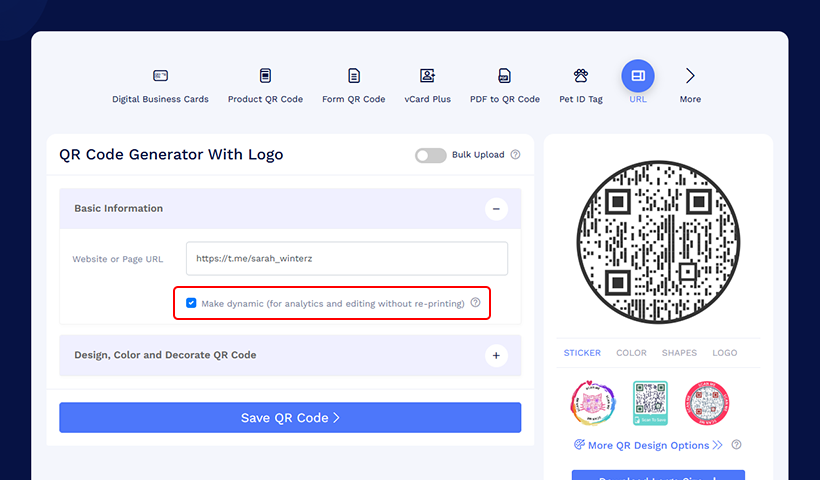Click the More label
This screenshot has height=480, width=820.
pyautogui.click(x=690, y=99)
